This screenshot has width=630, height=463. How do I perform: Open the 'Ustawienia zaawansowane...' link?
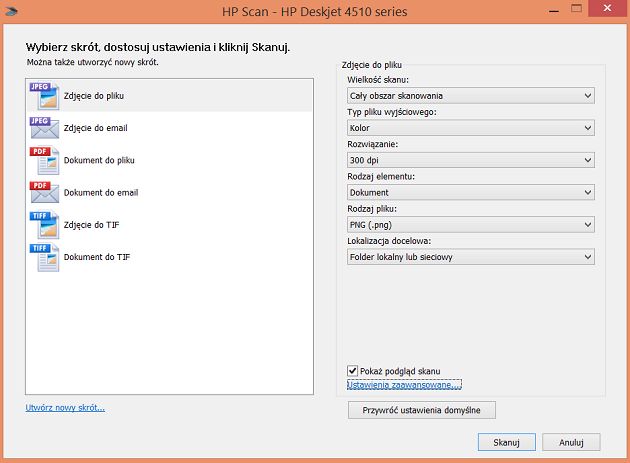click(404, 385)
